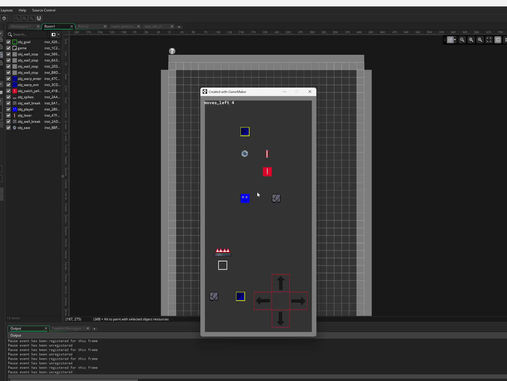Select the dimmed tab beside the Output tab
Image resolution: width=507 pixels, height=381 pixels.
(69, 329)
